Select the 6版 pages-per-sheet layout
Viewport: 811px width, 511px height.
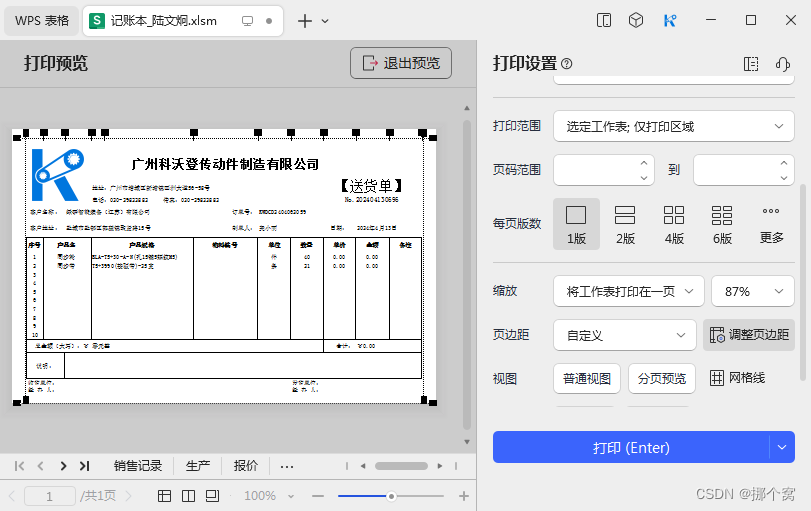coord(722,224)
